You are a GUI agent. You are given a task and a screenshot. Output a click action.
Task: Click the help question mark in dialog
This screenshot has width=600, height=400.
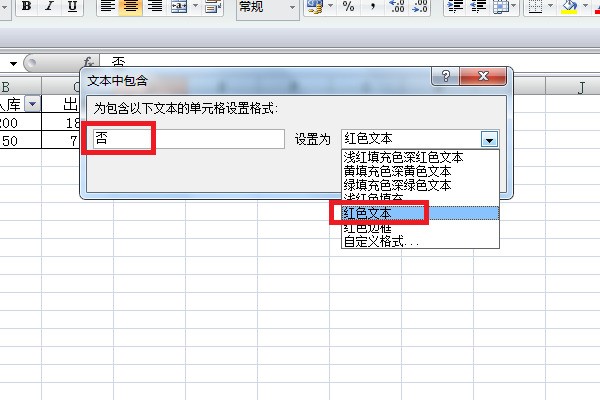coord(445,76)
